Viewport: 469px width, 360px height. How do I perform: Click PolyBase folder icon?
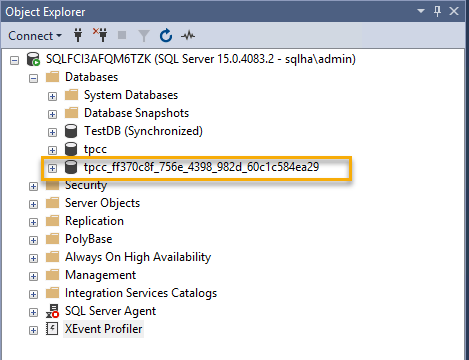tap(52, 239)
